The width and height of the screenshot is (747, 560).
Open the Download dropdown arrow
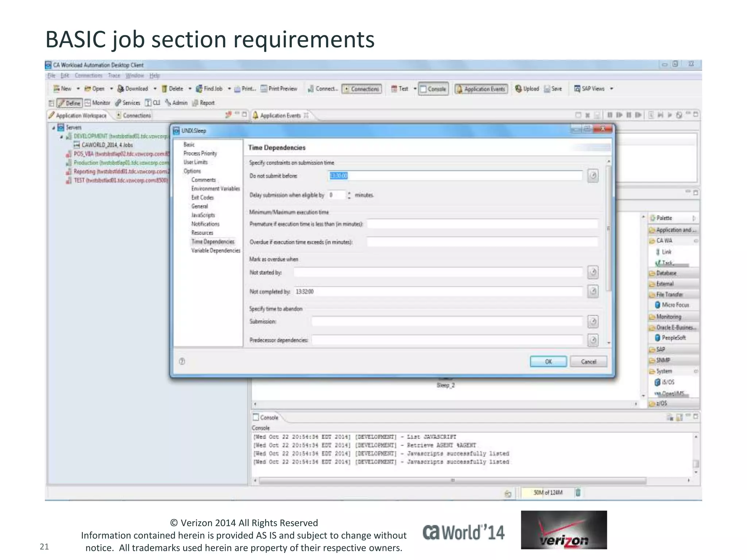(155, 89)
